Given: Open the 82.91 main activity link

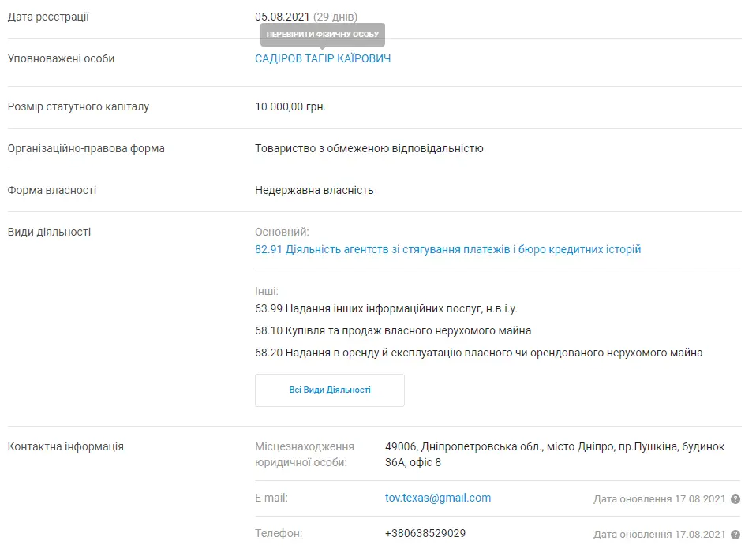Looking at the screenshot, I should pyautogui.click(x=447, y=249).
